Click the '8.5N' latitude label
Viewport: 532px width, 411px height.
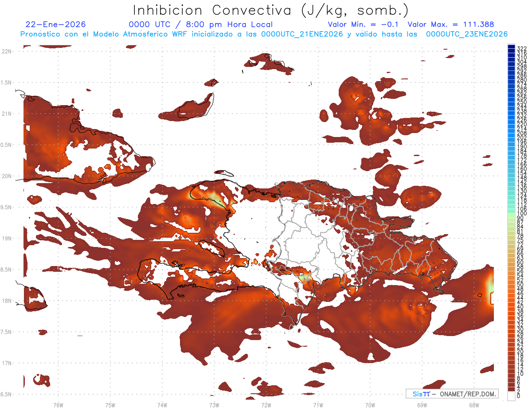7,270
